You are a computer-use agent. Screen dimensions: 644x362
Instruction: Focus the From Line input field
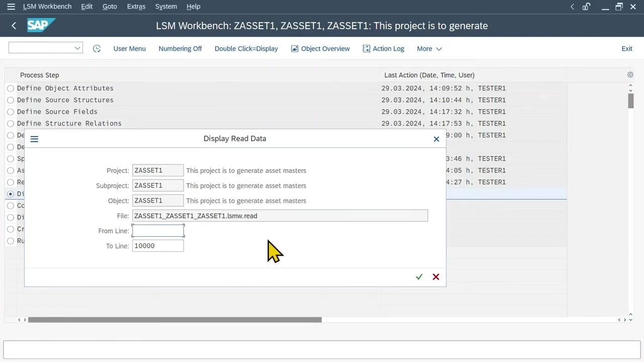coord(158,231)
